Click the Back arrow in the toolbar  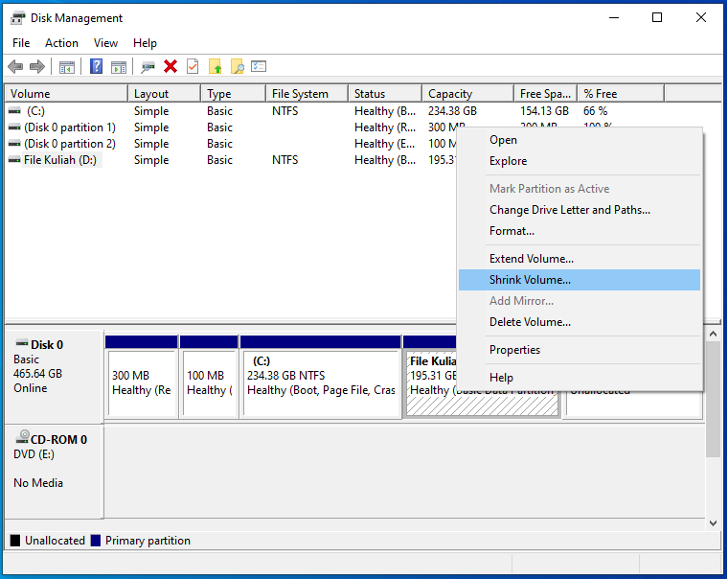15,66
